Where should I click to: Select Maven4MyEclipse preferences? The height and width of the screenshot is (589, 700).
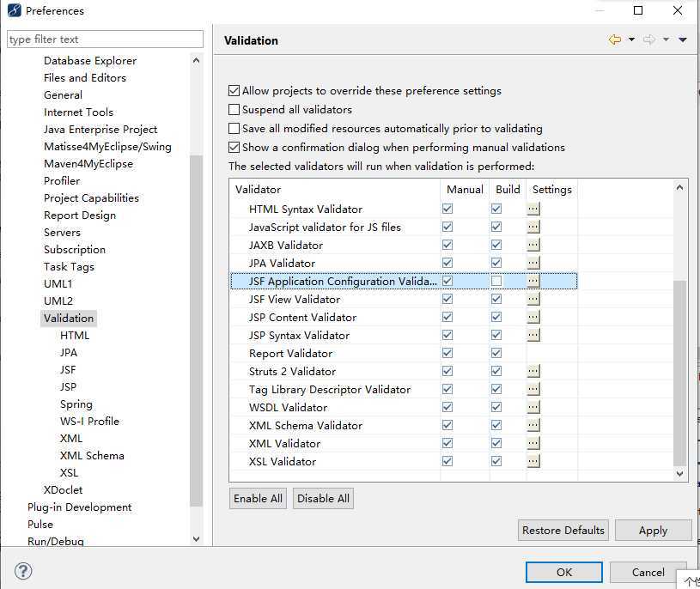88,164
